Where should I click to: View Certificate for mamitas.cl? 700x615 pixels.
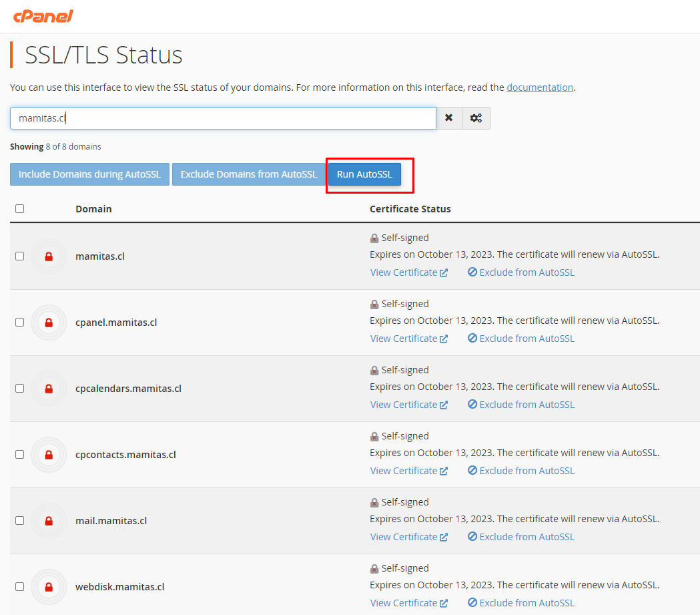point(409,272)
